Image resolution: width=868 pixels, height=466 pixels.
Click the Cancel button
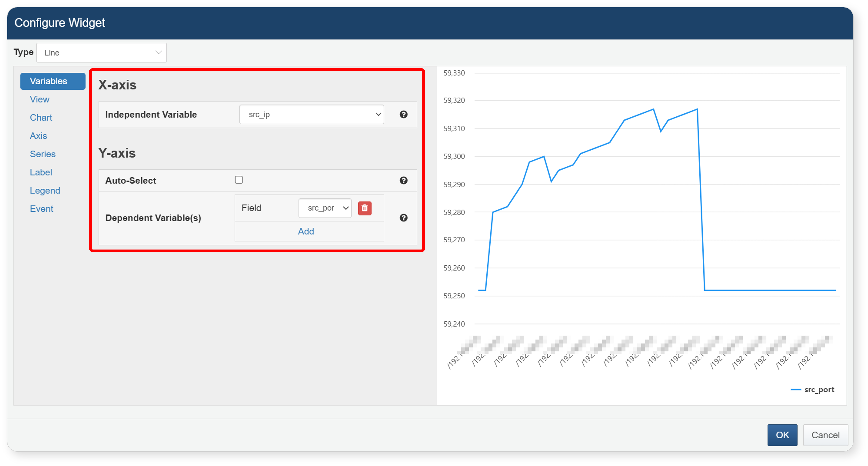coord(825,435)
